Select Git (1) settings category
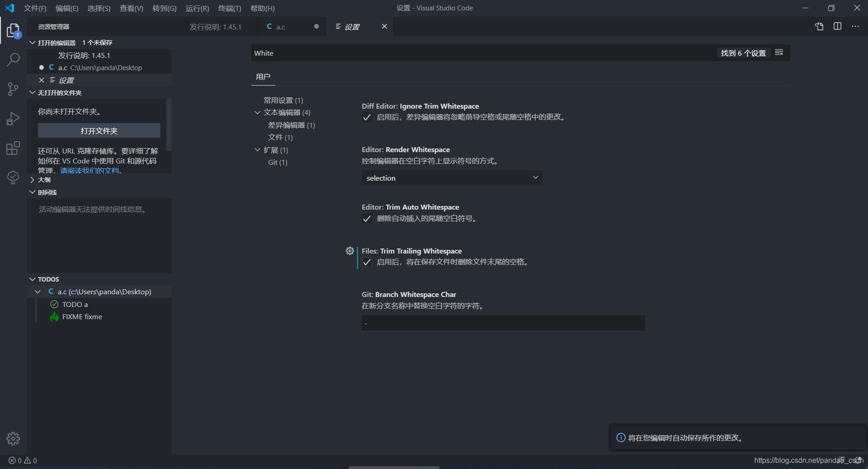868x469 pixels. 278,162
